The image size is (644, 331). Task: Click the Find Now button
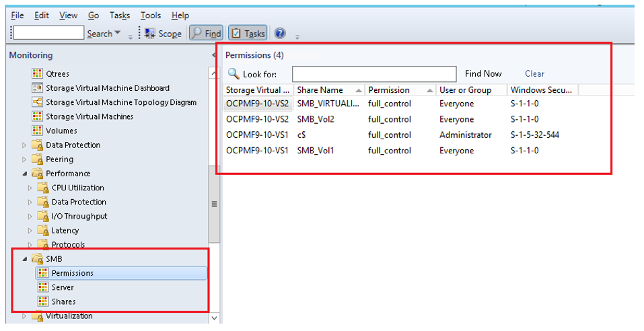coord(483,74)
